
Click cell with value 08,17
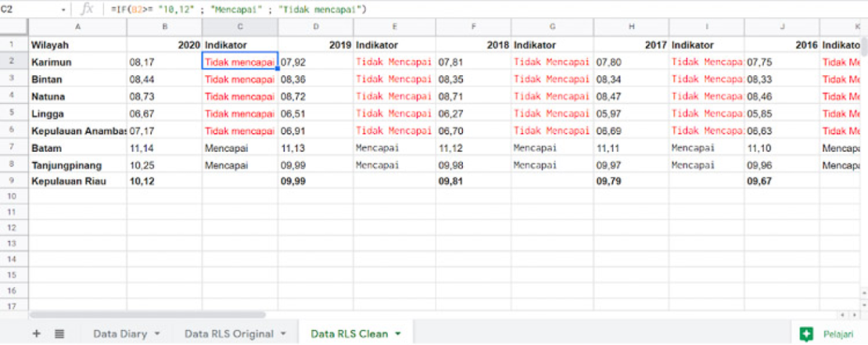coord(165,62)
